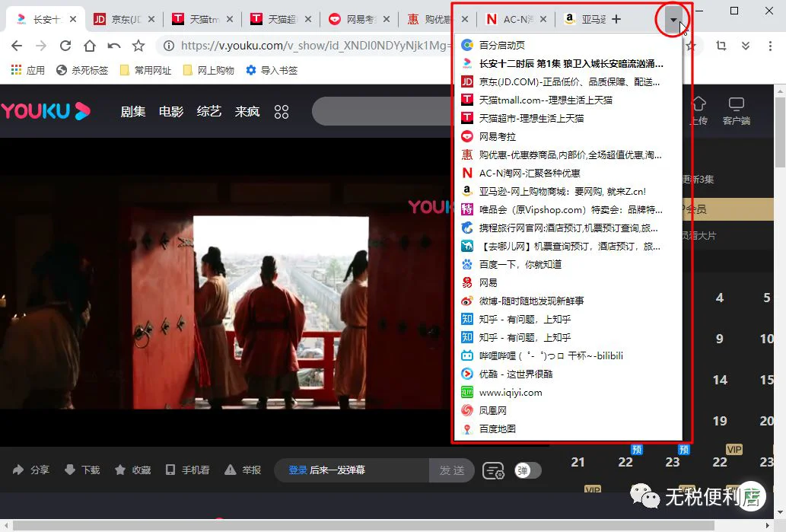The image size is (786, 532).
Task: Download the video via 下载
Action: pyautogui.click(x=83, y=470)
